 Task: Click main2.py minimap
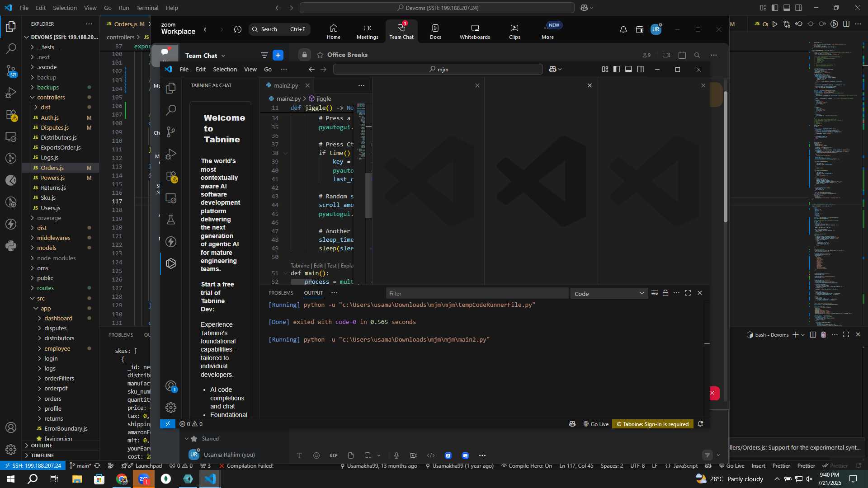(361, 131)
